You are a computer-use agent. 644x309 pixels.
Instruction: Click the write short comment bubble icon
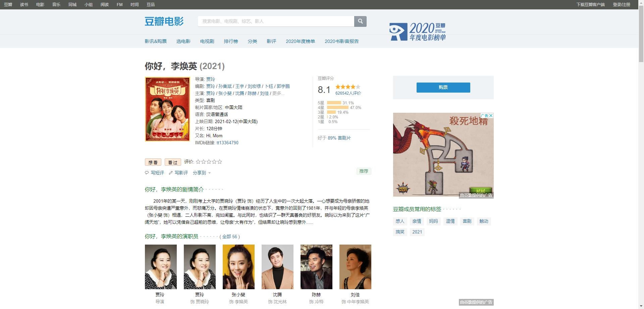pos(147,173)
